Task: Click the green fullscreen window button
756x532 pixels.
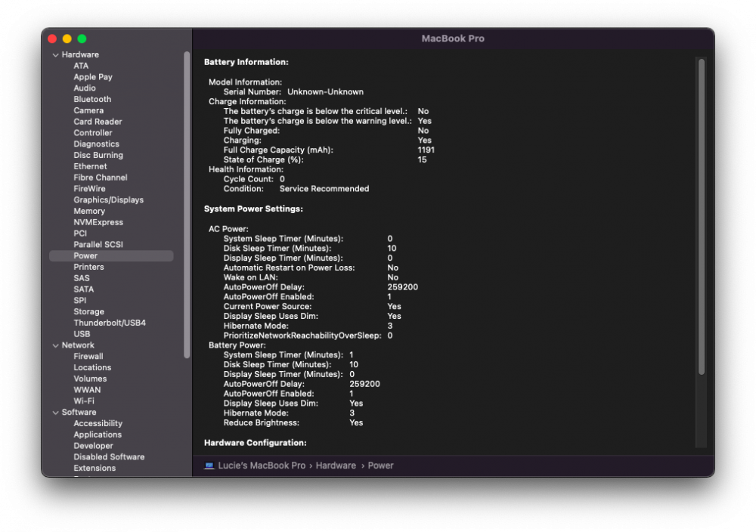Action: point(82,39)
